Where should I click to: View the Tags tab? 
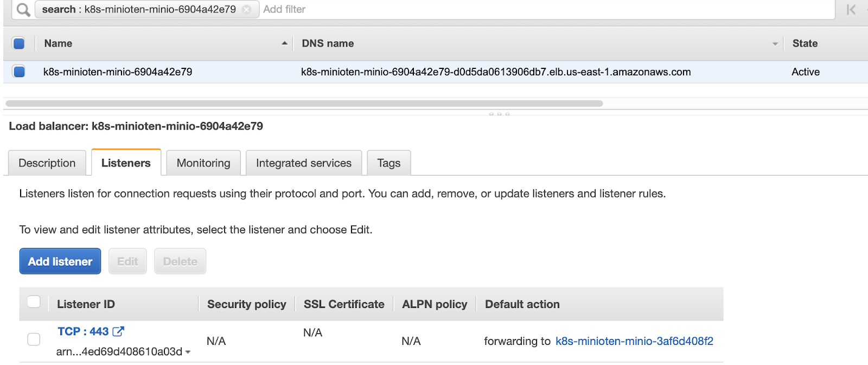(388, 163)
